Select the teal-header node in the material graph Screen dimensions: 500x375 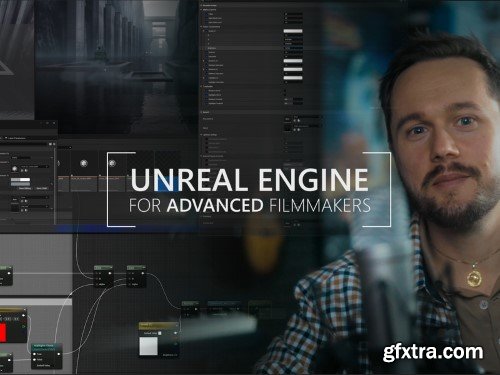click(47, 356)
